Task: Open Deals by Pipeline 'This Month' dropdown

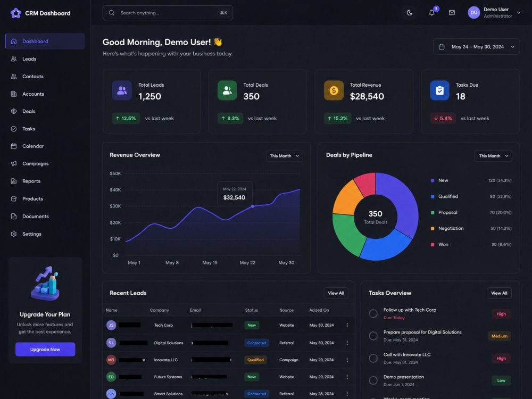Action: [x=493, y=156]
